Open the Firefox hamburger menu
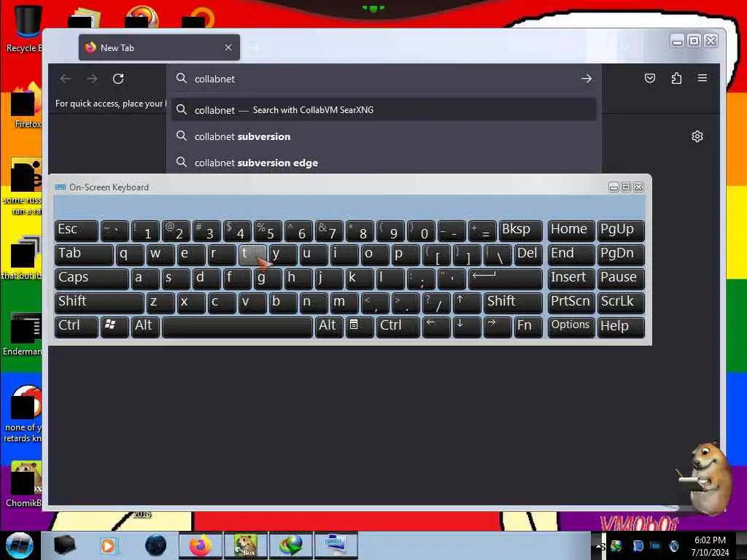 703,78
